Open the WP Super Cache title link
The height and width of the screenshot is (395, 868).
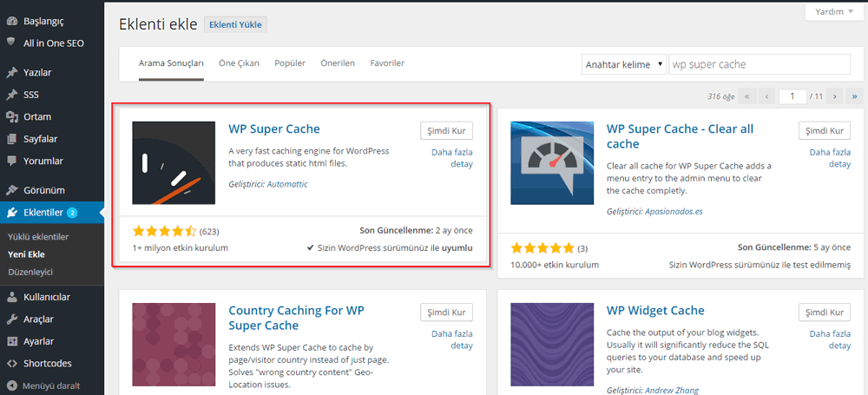274,129
